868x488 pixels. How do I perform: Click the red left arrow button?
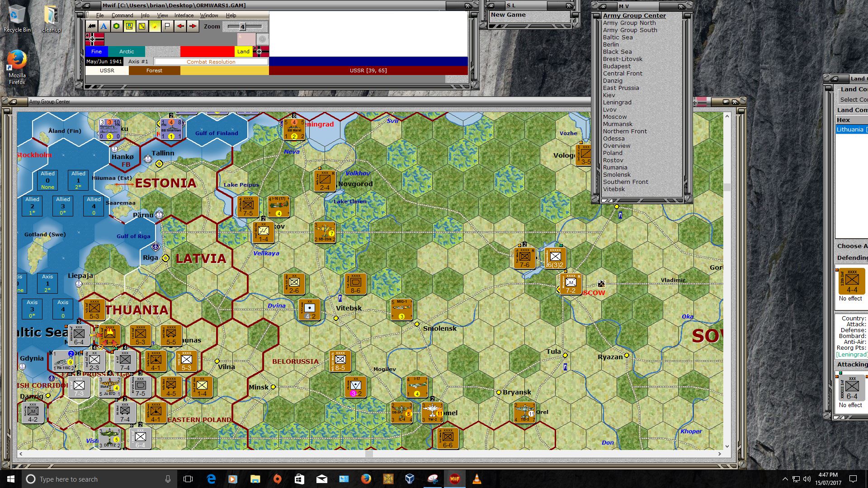(180, 26)
